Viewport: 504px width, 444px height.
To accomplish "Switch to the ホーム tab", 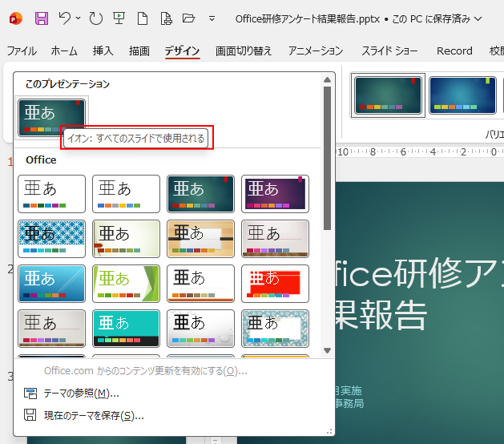I will (64, 50).
